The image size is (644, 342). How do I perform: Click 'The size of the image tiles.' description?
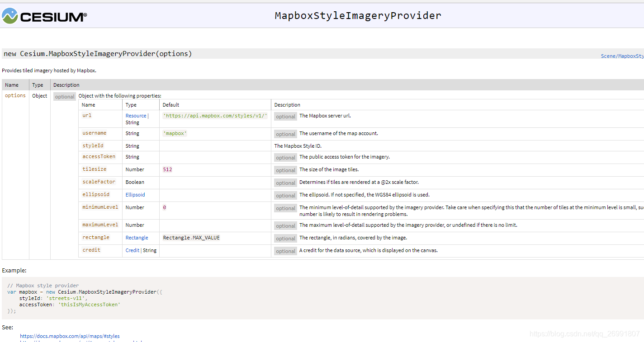329,169
